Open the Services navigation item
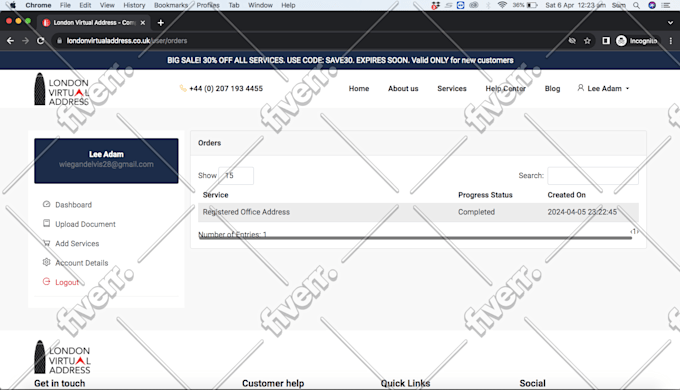680x390 pixels. point(451,88)
